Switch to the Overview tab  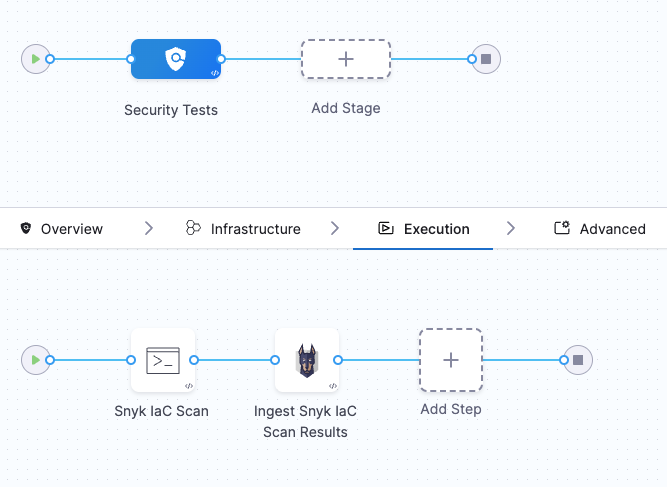(62, 229)
